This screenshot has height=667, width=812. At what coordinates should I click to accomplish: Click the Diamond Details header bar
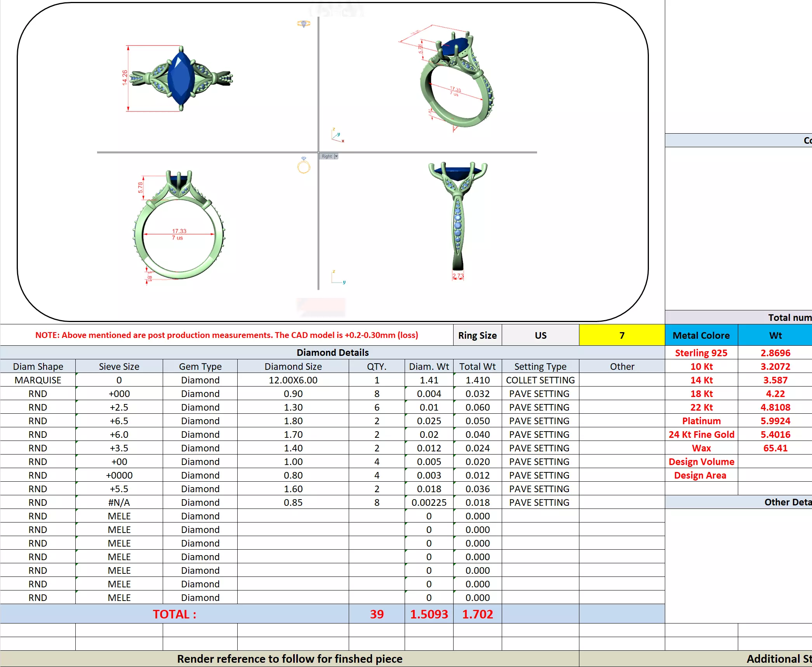(332, 352)
